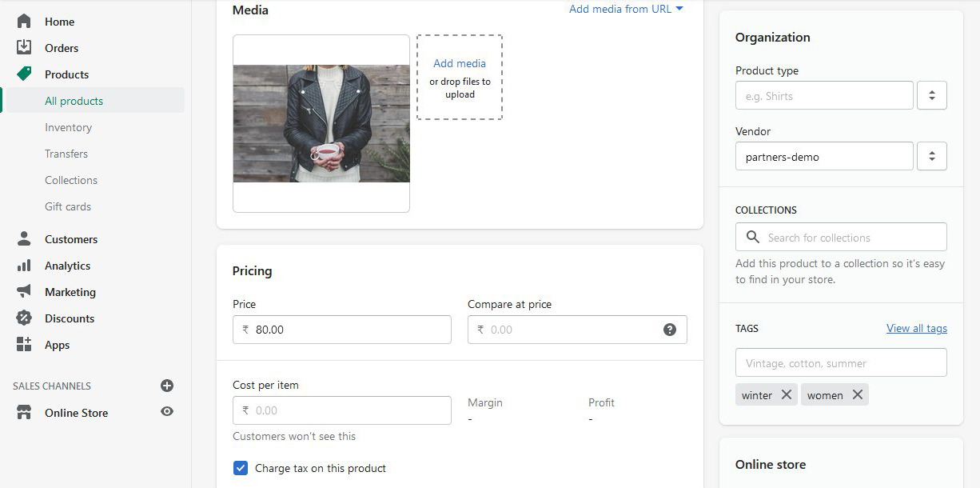
Task: Go to Inventory in Products submenu
Action: (68, 127)
